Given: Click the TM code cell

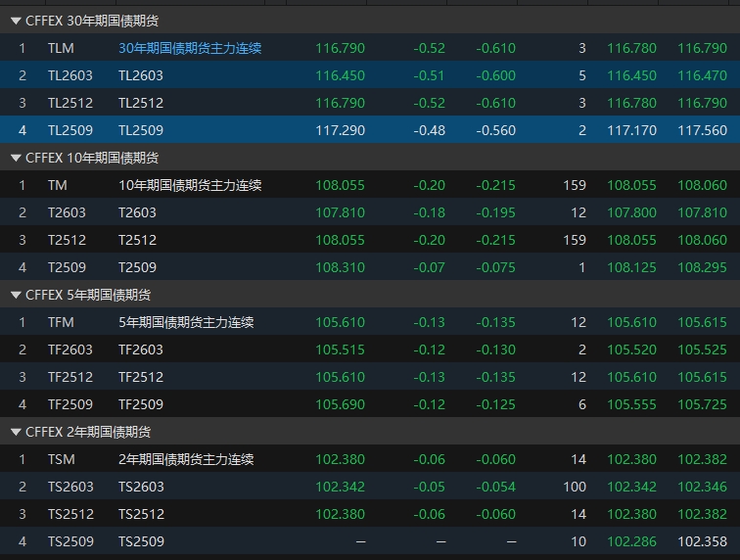Looking at the screenshot, I should tap(57, 185).
